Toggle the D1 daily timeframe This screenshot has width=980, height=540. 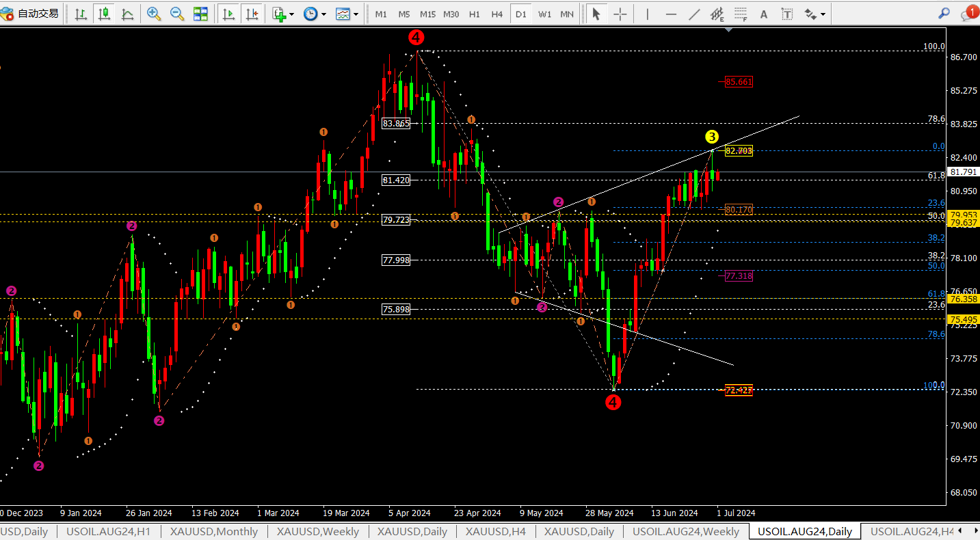521,14
